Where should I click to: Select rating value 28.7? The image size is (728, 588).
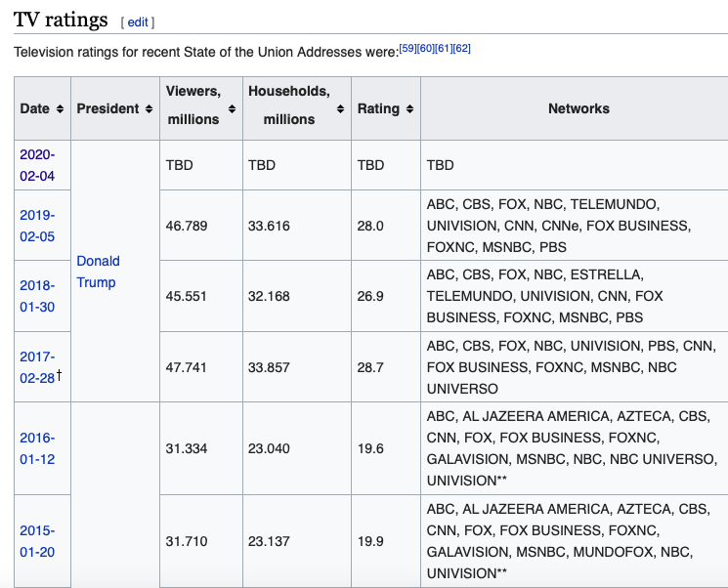click(370, 367)
